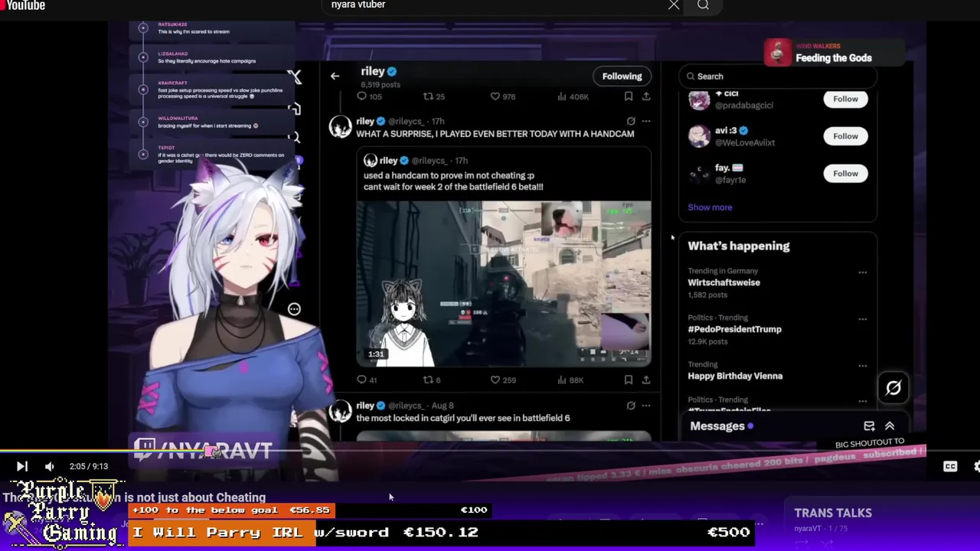Click the YouTube search magnifier icon
This screenshot has height=551, width=980.
click(703, 5)
